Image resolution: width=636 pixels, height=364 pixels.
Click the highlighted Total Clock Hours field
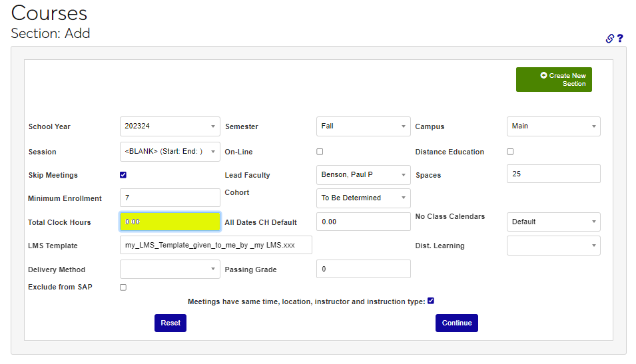pyautogui.click(x=170, y=222)
